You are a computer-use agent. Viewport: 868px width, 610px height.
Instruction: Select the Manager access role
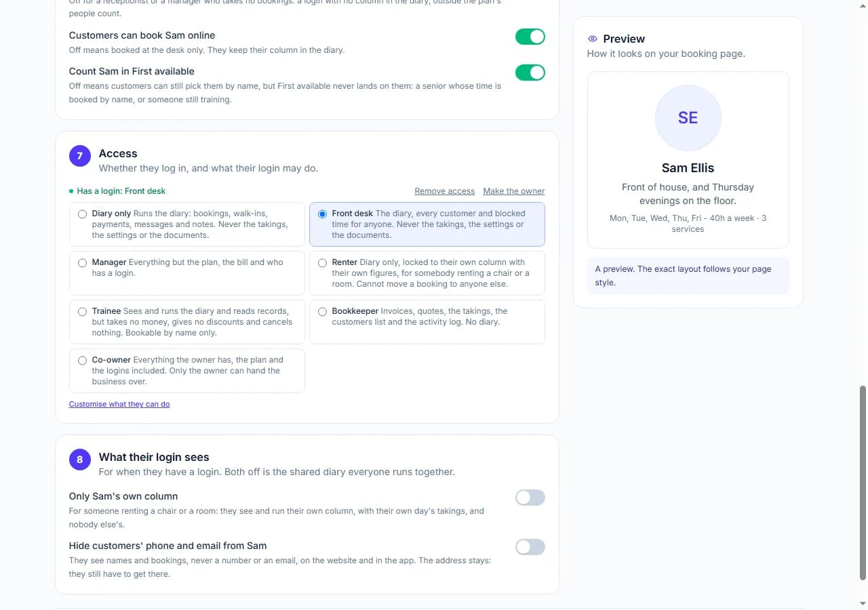[x=187, y=273]
